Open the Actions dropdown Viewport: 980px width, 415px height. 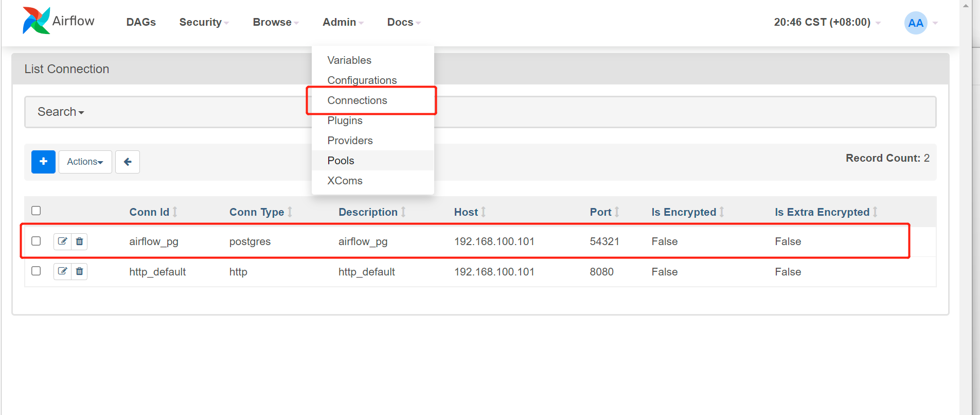pos(85,162)
